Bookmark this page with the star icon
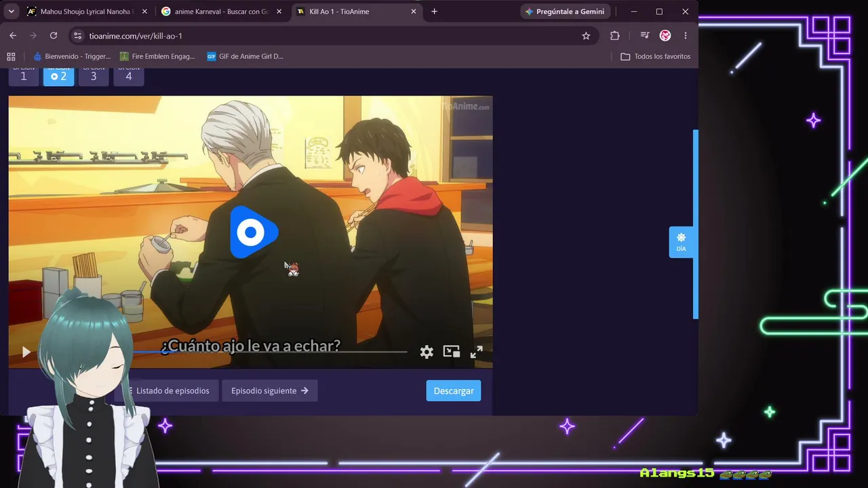Screen dimensions: 868x488 586,36
